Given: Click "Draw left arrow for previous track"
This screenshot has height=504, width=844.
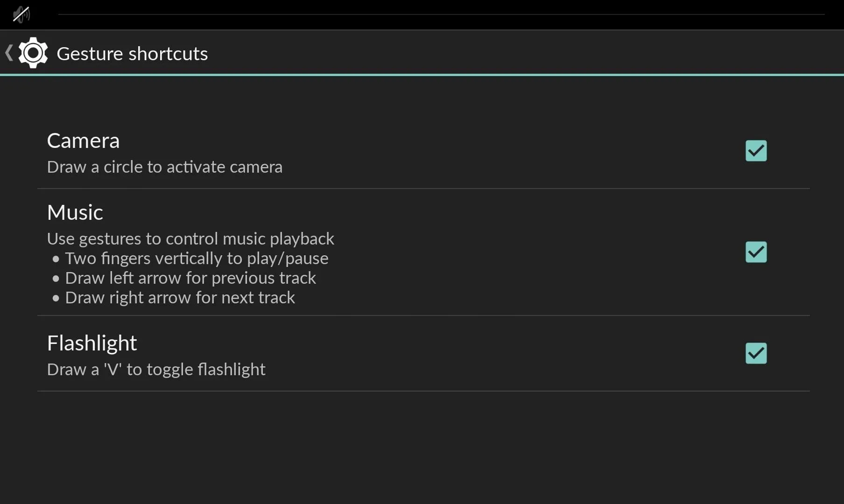Looking at the screenshot, I should [x=190, y=278].
